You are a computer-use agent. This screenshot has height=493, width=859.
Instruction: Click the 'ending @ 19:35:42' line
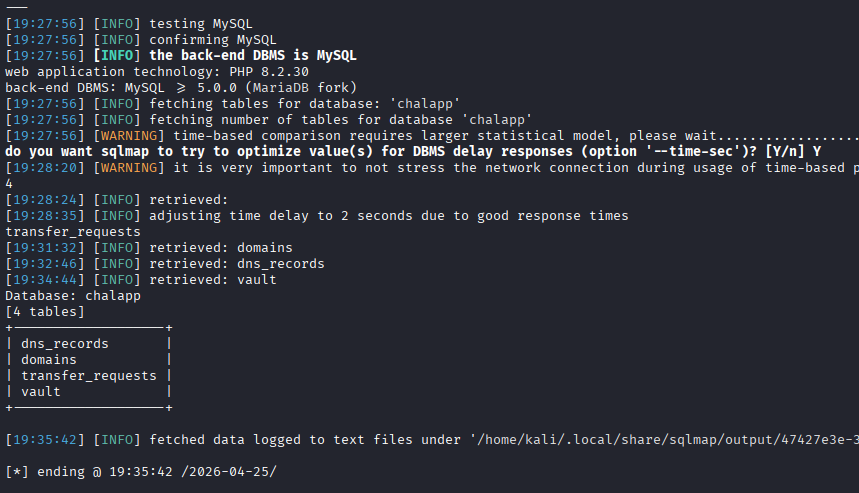tap(140, 471)
